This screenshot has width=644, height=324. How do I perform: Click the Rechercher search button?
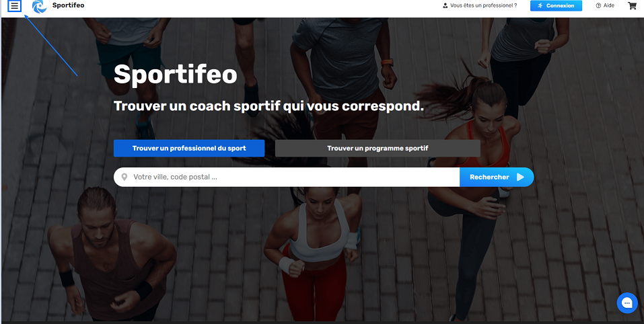(x=497, y=177)
